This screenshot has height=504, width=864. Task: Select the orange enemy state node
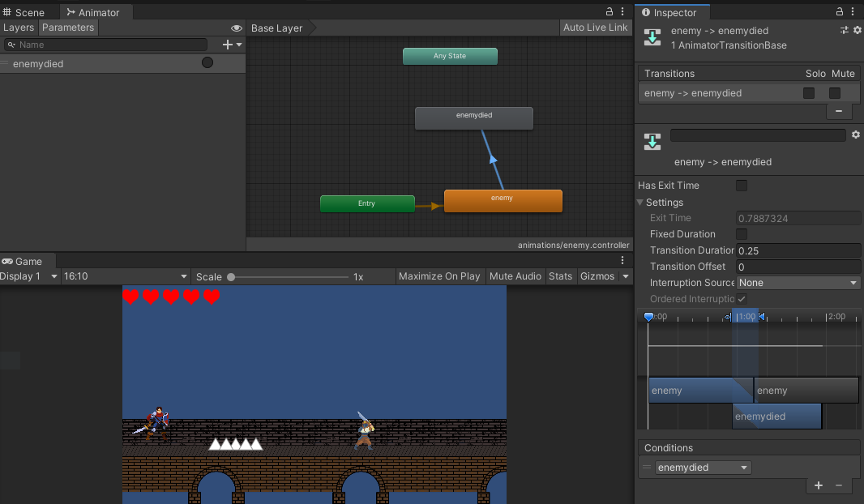[x=503, y=200]
